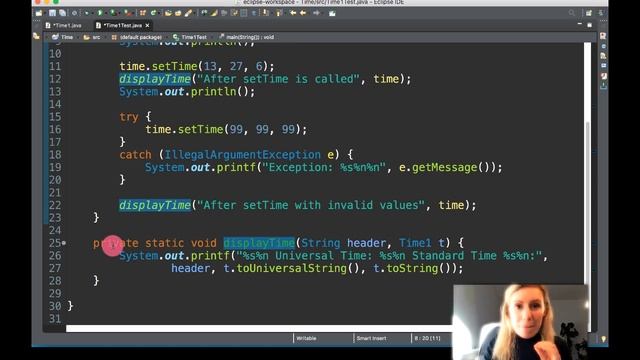This screenshot has width=640, height=360.
Task: Click the Back navigation arrow
Action: (x=303, y=13)
